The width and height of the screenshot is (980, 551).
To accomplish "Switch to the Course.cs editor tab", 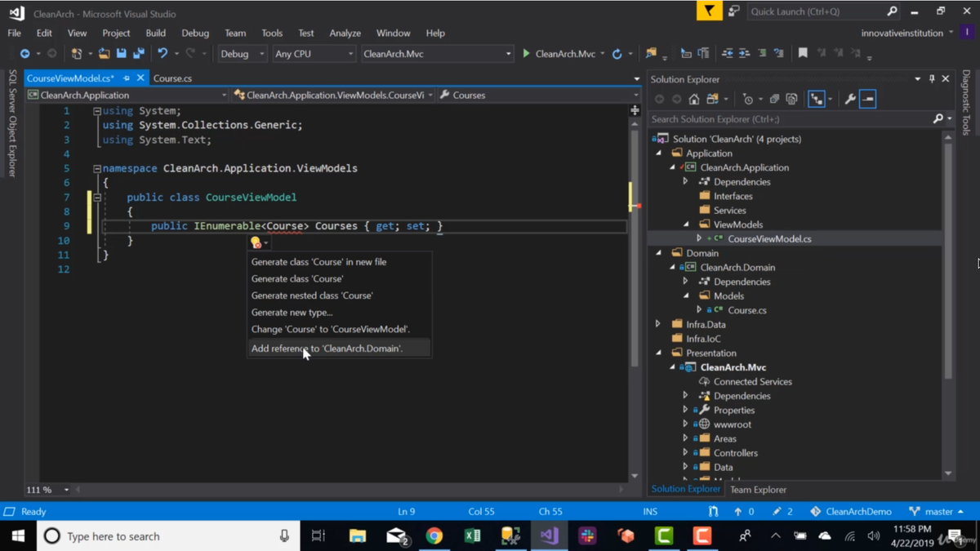I will coord(172,78).
